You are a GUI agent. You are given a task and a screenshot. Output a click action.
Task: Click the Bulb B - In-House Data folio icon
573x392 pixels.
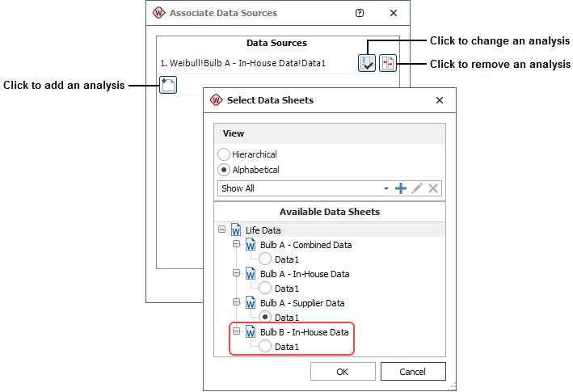(x=251, y=331)
